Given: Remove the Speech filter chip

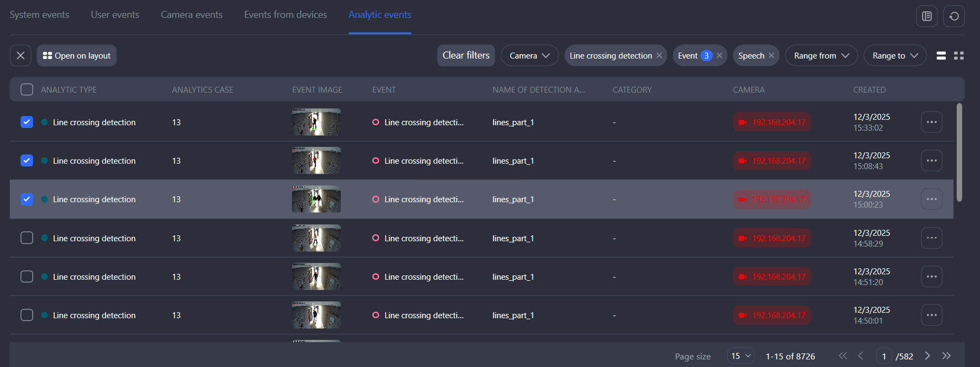Looking at the screenshot, I should tap(771, 56).
